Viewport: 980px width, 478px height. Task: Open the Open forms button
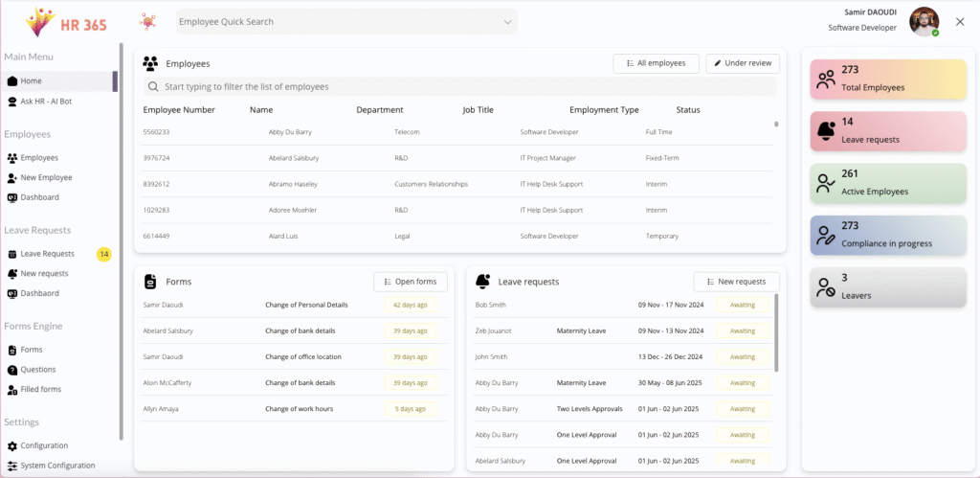[x=410, y=282]
